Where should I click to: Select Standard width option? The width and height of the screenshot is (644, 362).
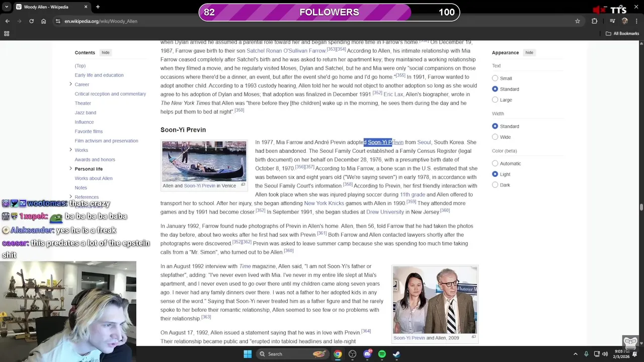pos(495,126)
